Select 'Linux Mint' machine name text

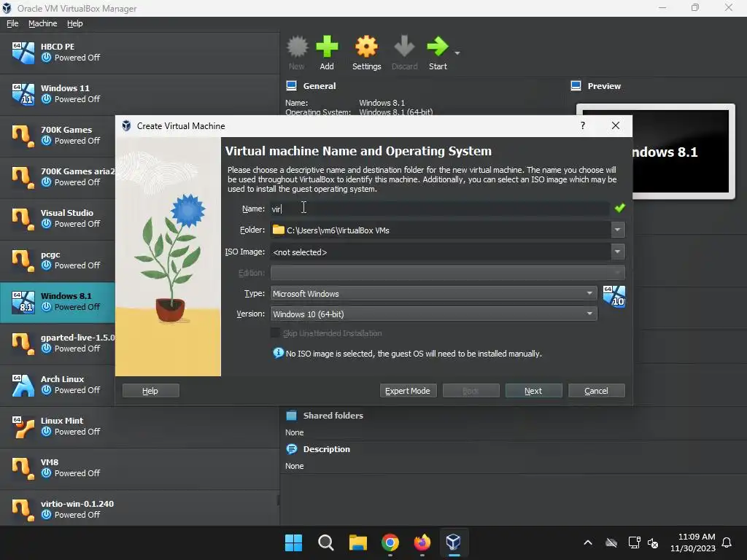click(x=61, y=421)
